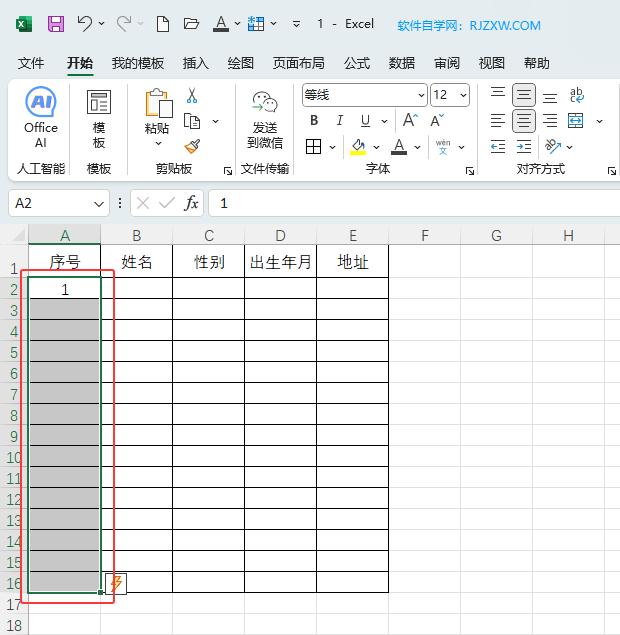Click the Undo arrow icon
The height and width of the screenshot is (635, 620).
(x=85, y=23)
